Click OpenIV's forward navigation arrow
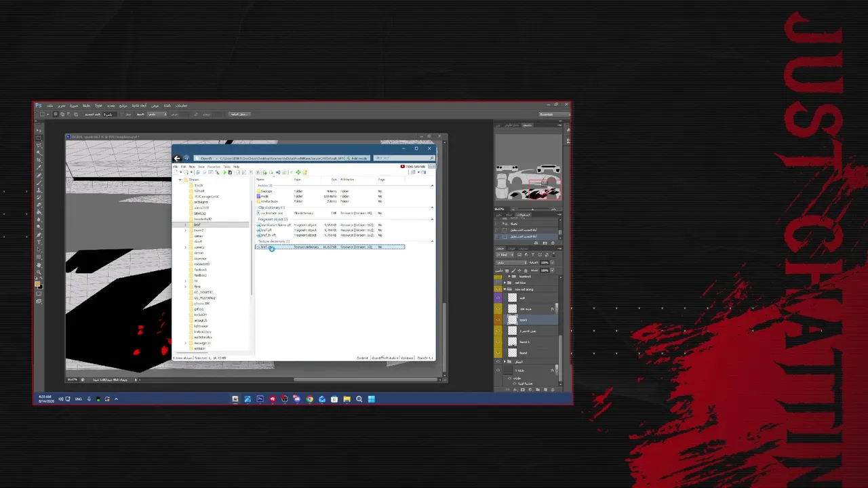Screen dimensions: 868x488 click(x=186, y=159)
